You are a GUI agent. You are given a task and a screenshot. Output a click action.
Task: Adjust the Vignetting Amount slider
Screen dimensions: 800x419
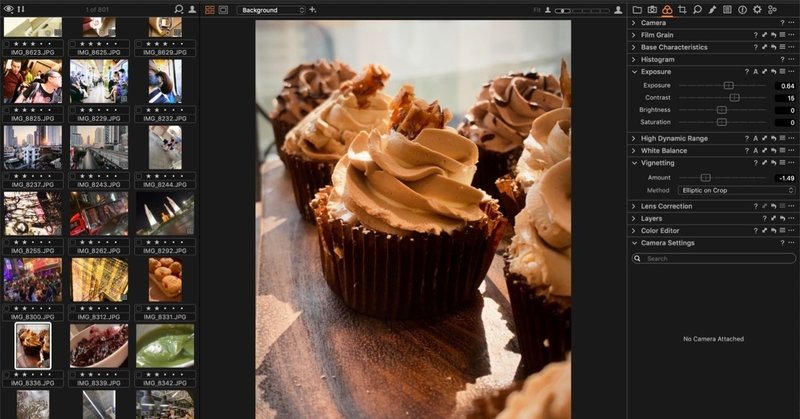(x=705, y=178)
